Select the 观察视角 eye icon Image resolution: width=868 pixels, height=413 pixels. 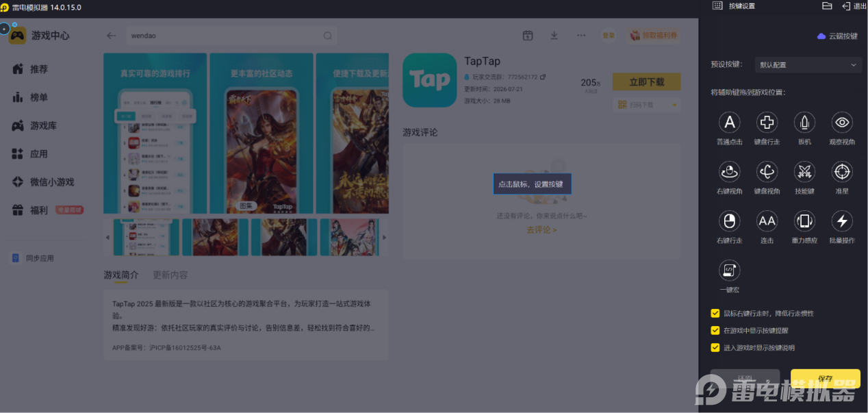point(842,123)
